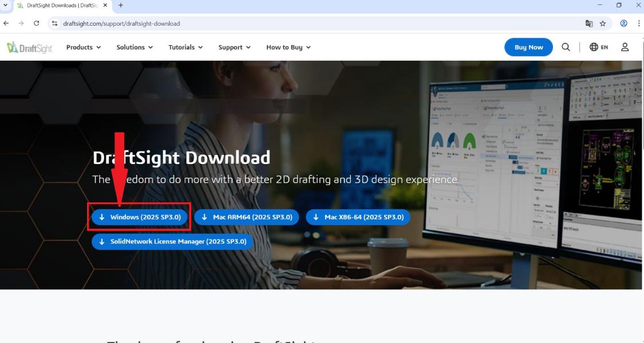
Task: Go back with the browser back arrow
Action: pyautogui.click(x=6, y=23)
